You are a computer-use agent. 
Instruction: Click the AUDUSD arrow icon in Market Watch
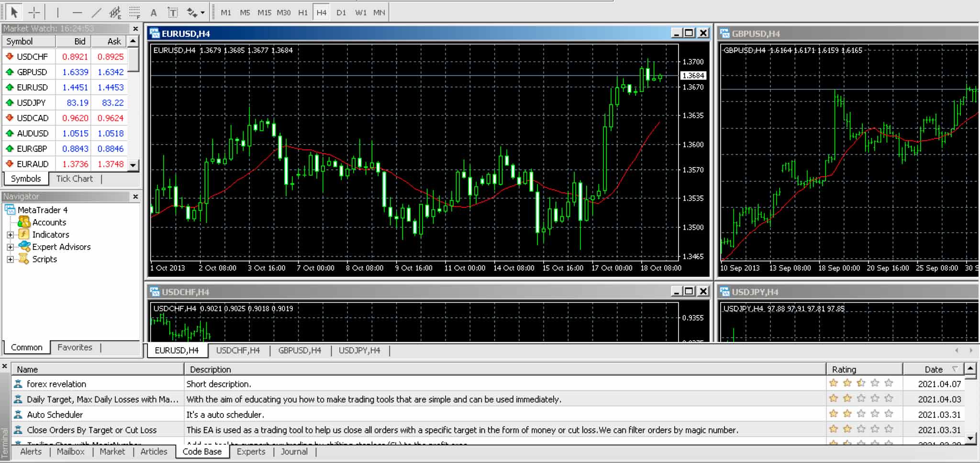(x=9, y=133)
